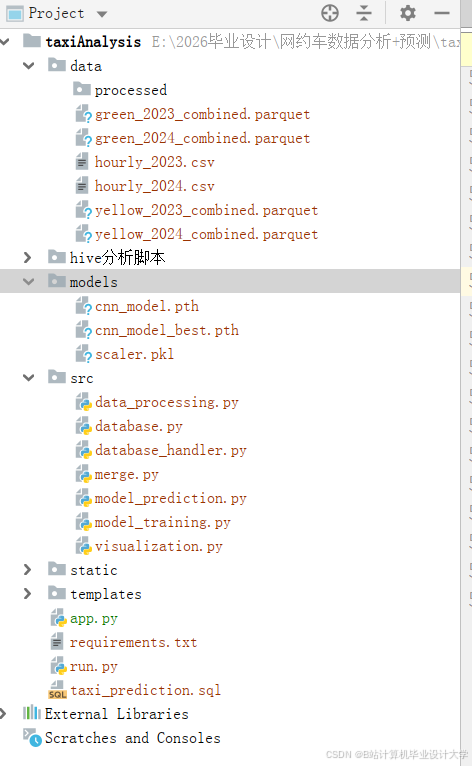Click data_processing.py Python icon
This screenshot has height=766, width=472.
tap(84, 402)
